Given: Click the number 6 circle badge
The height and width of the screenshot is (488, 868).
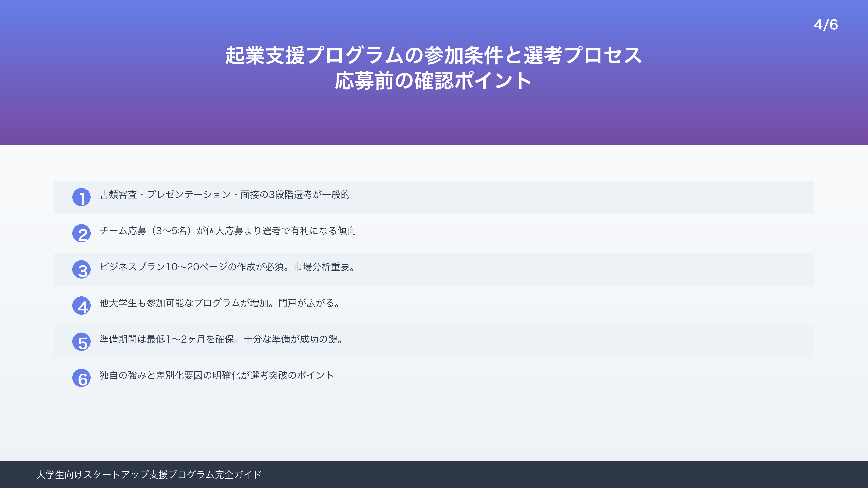Looking at the screenshot, I should [x=82, y=378].
